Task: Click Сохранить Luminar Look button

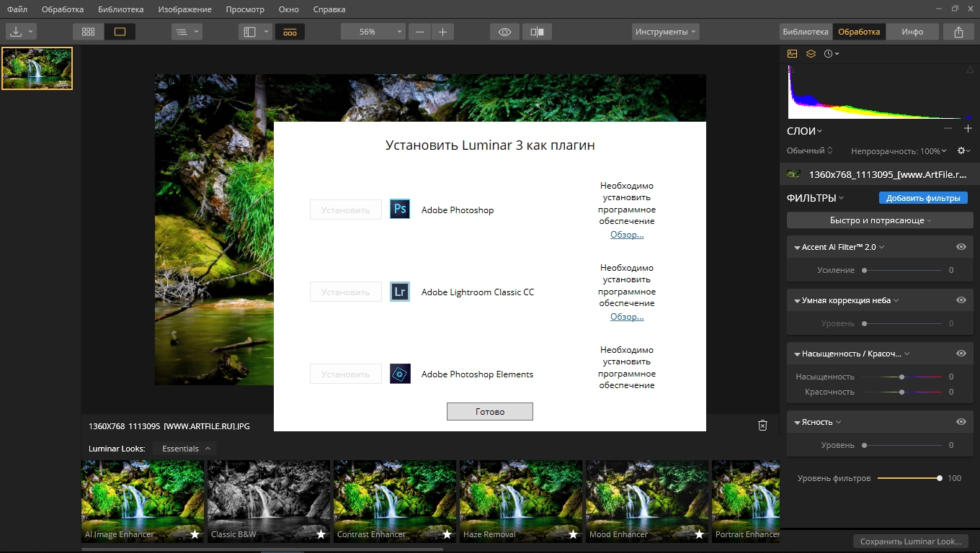Action: click(911, 541)
